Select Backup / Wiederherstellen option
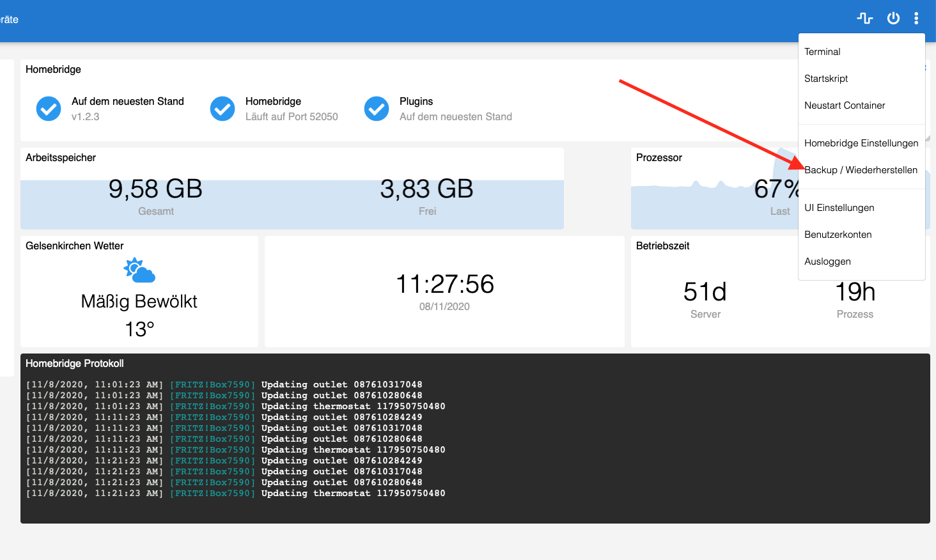This screenshot has width=936, height=560. [861, 170]
